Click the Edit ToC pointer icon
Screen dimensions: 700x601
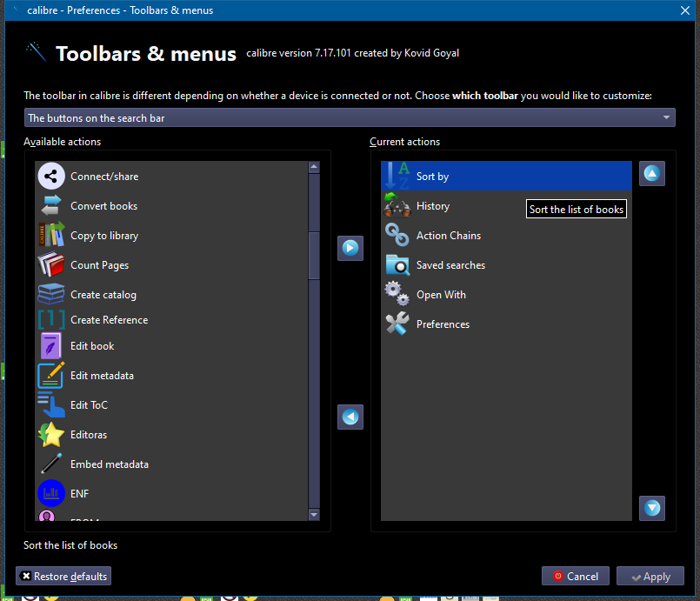[x=51, y=405]
